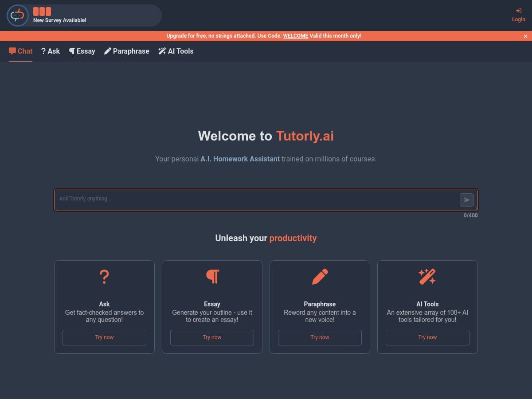The image size is (532, 399).
Task: Click the Login icon link
Action: pos(518,15)
